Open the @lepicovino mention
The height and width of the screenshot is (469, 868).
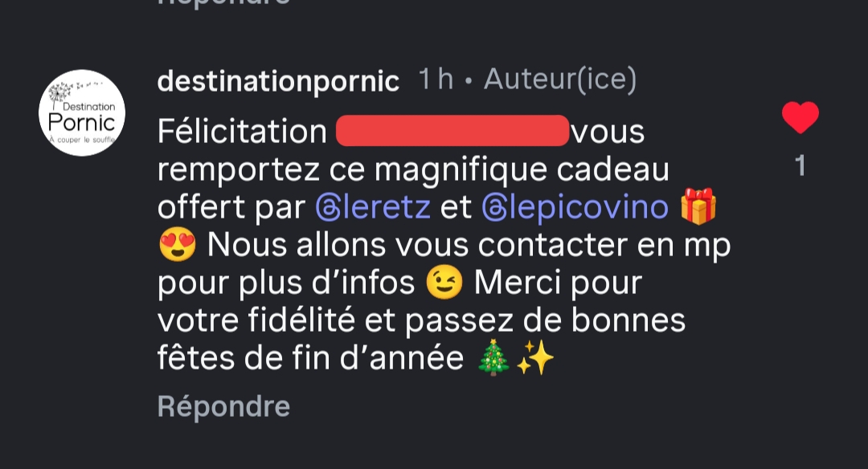tap(575, 208)
